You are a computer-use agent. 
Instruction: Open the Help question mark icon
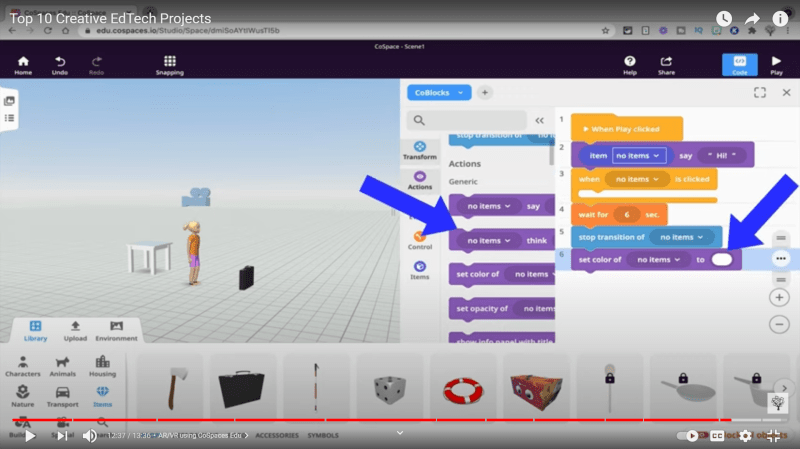coord(630,65)
